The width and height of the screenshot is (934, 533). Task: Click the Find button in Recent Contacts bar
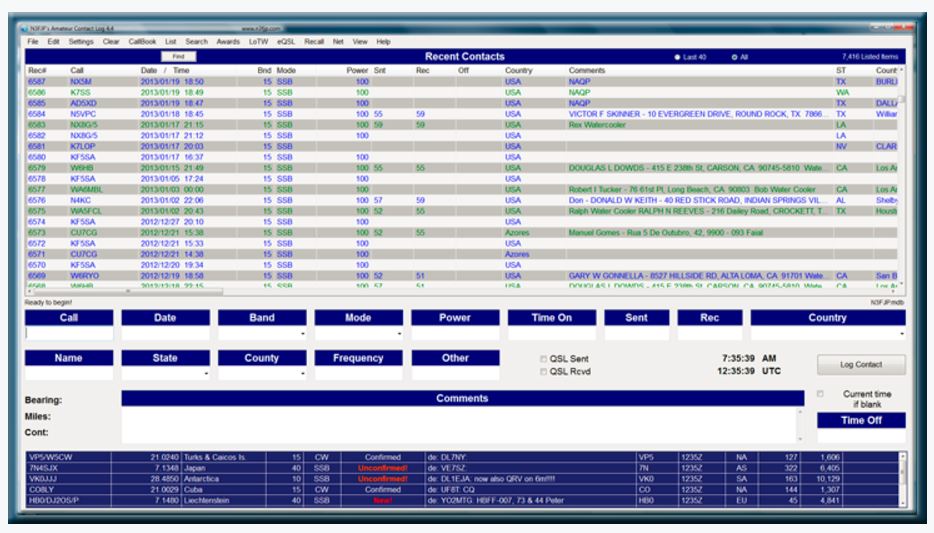tap(178, 57)
